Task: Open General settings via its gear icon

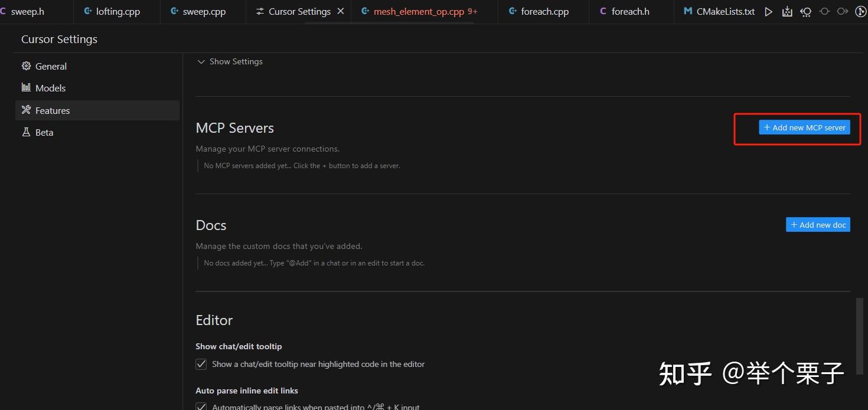Action: (x=26, y=66)
